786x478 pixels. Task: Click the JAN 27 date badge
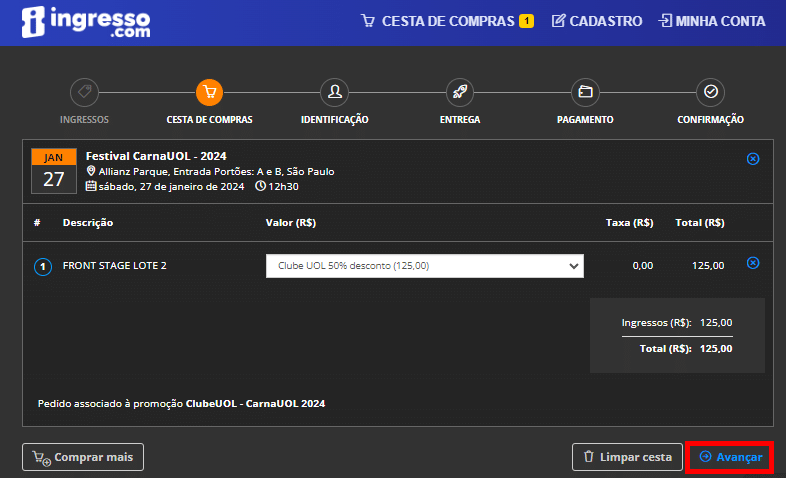coord(54,171)
